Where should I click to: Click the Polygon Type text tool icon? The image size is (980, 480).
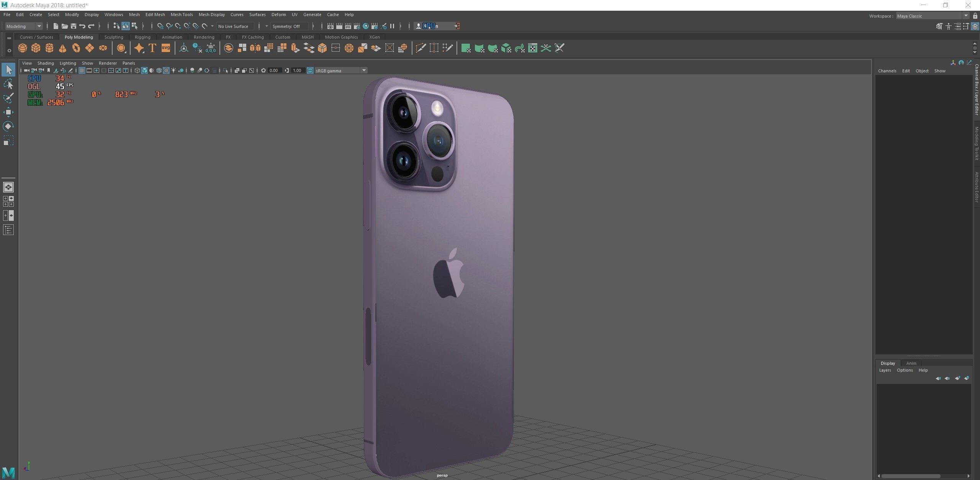152,48
